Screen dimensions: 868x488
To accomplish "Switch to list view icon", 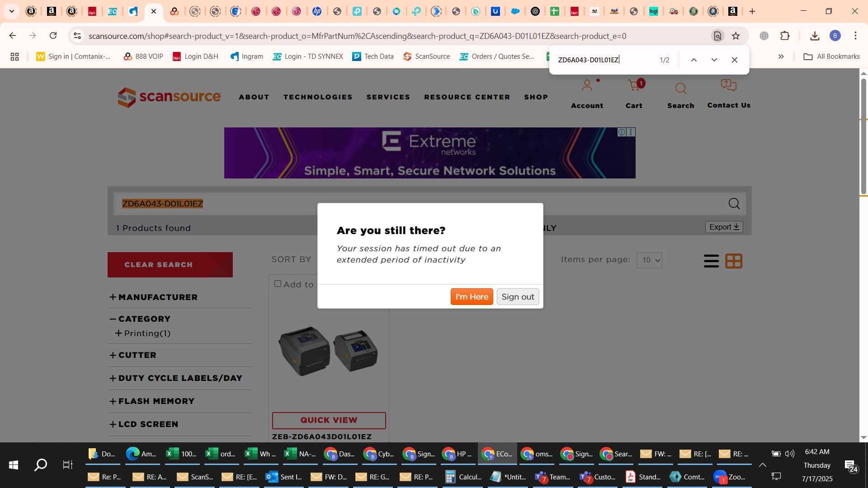I will [x=711, y=261].
